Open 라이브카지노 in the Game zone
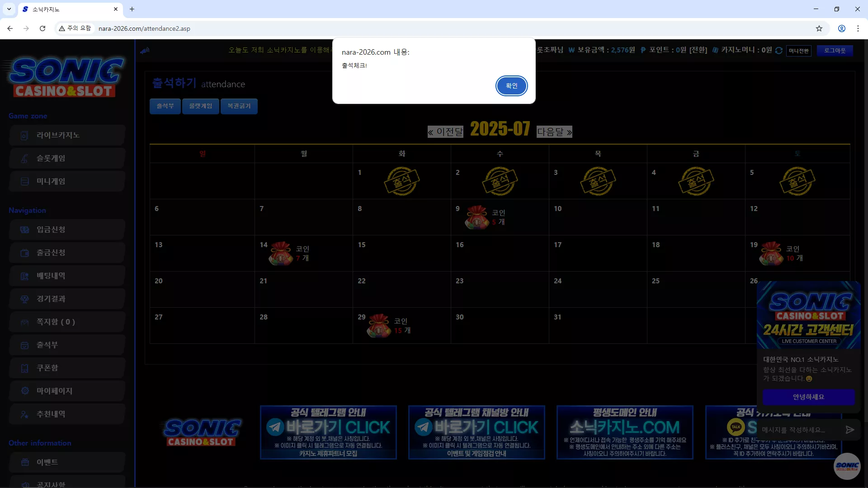 pos(67,135)
